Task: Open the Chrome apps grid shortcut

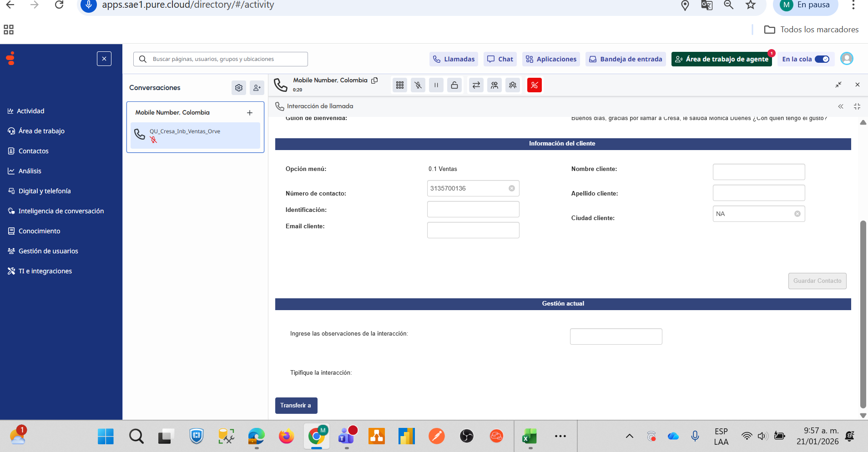Action: tap(9, 30)
